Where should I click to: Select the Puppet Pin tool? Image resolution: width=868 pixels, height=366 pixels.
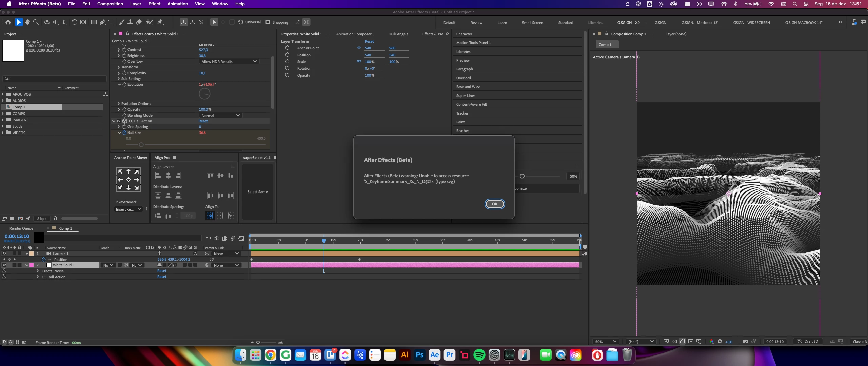[160, 22]
